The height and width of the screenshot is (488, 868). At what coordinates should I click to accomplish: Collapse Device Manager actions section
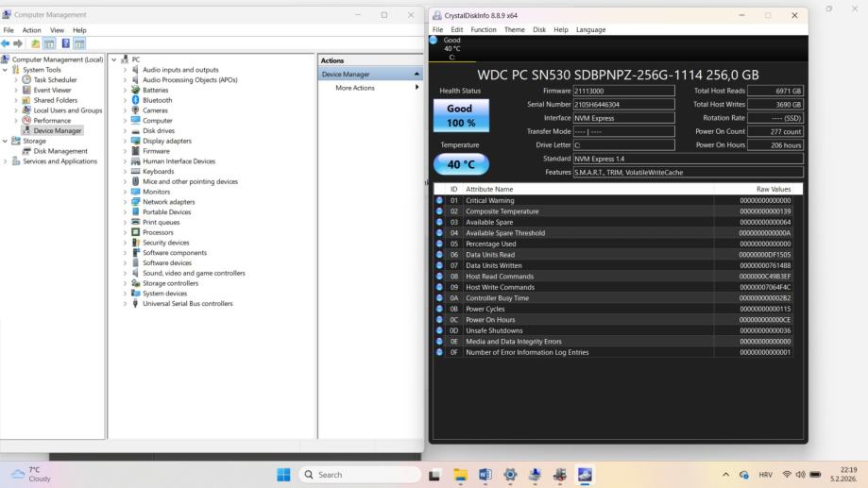click(x=417, y=75)
